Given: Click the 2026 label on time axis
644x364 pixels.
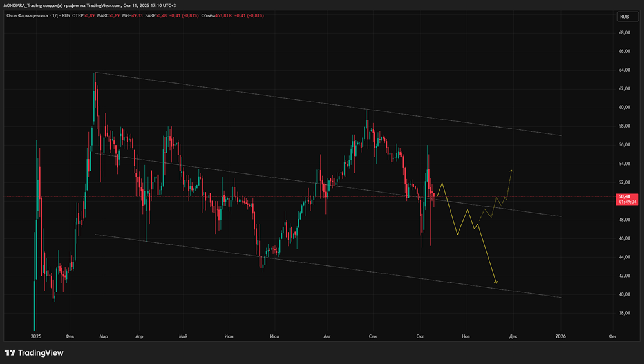Looking at the screenshot, I should (x=560, y=336).
